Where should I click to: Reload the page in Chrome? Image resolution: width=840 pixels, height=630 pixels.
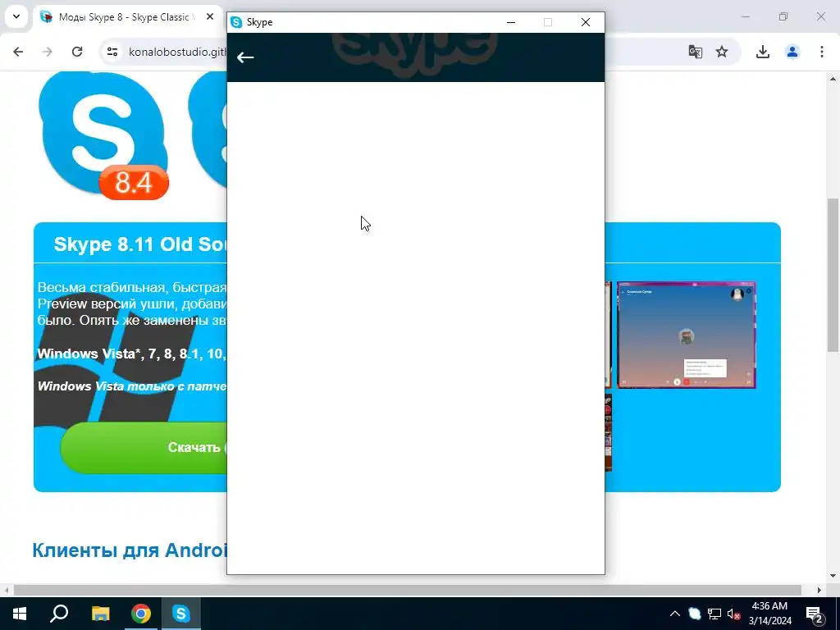tap(77, 52)
